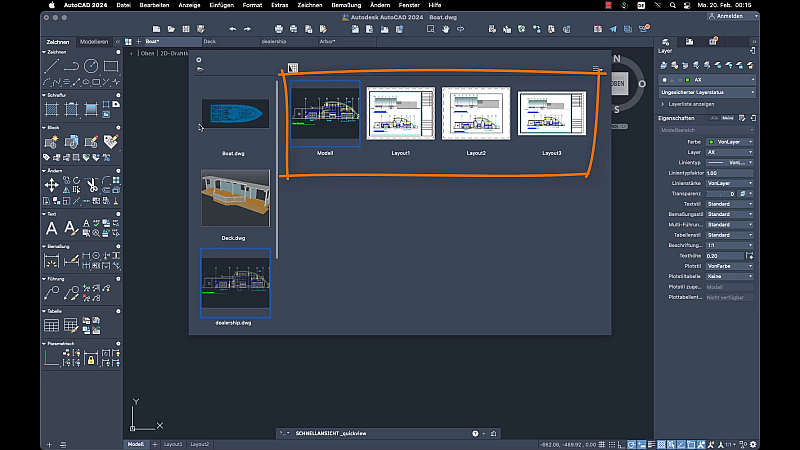Viewport: 800px width, 450px height.
Task: Click the Redo arrow in the toolbar
Action: tap(247, 29)
